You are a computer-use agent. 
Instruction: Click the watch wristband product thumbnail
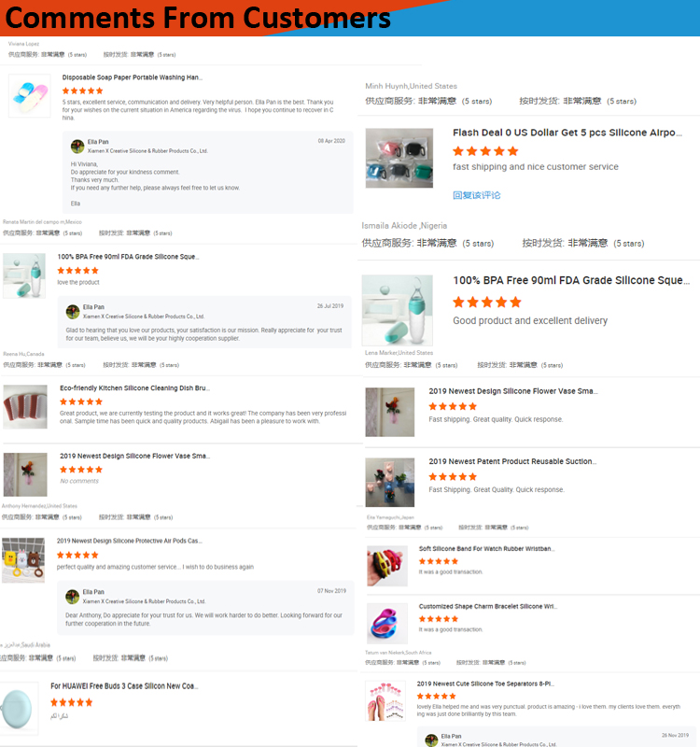click(x=387, y=566)
